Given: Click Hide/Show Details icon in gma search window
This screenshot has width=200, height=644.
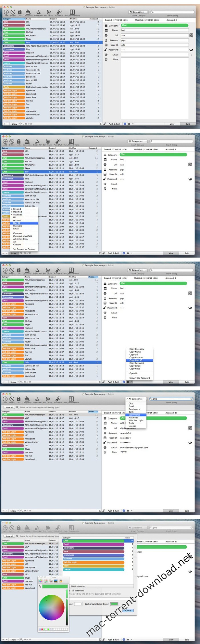Looking at the screenshot, I should click(71, 399).
